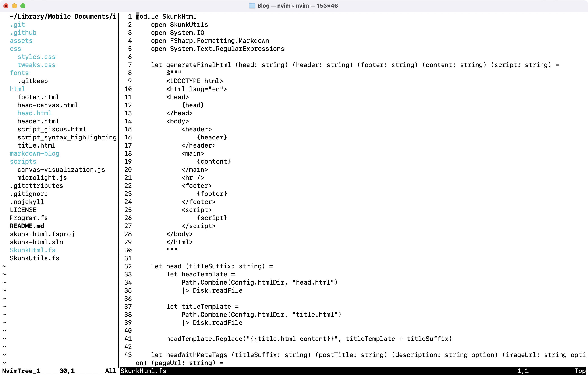Expand the assets folder

click(x=21, y=40)
